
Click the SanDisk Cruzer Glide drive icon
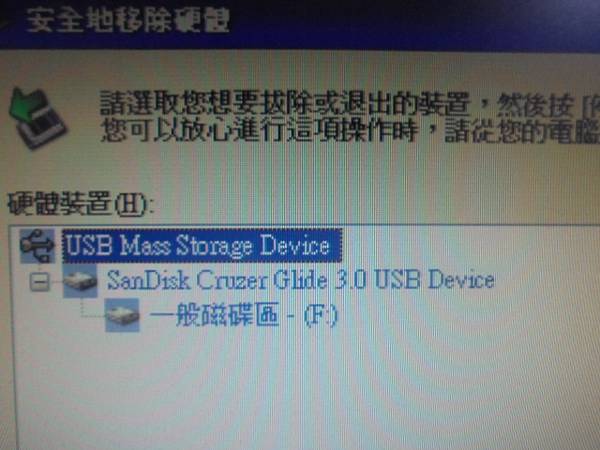[x=80, y=280]
